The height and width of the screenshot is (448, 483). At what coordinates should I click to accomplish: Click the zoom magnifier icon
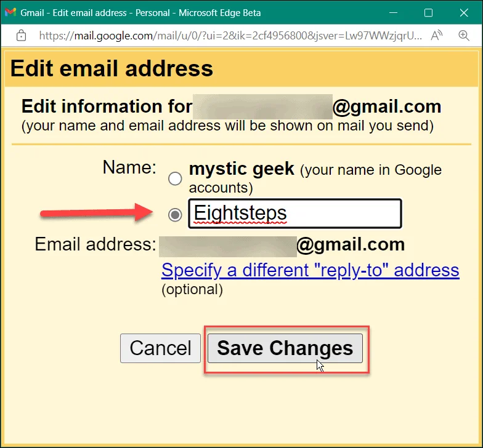[463, 36]
